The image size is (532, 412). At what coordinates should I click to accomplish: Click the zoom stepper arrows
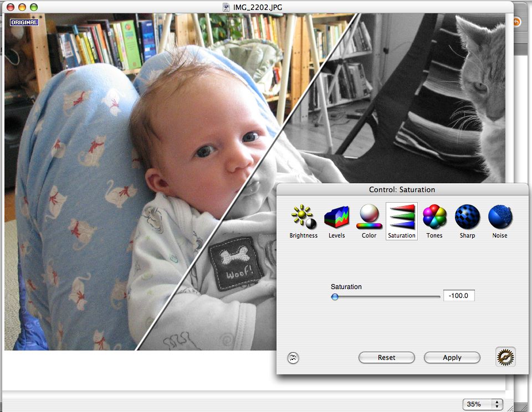click(x=497, y=404)
